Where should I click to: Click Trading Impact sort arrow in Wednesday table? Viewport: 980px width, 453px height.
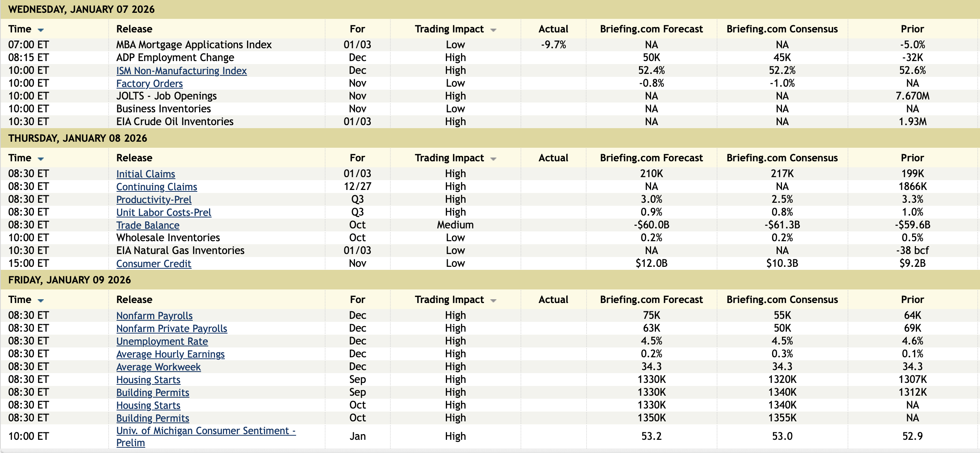(x=493, y=30)
